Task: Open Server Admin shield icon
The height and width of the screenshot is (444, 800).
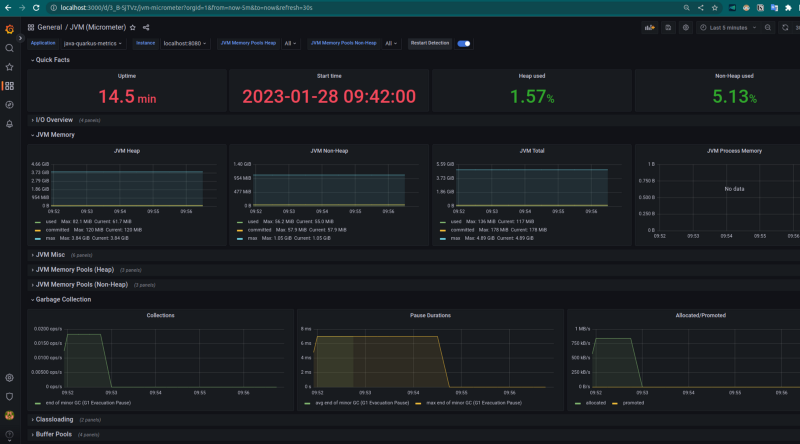Action: 9,397
